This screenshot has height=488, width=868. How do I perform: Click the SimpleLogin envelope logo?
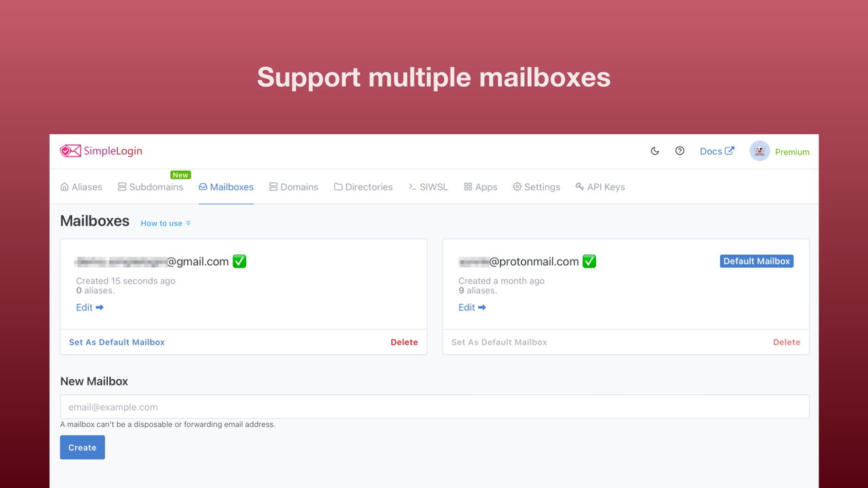[70, 150]
